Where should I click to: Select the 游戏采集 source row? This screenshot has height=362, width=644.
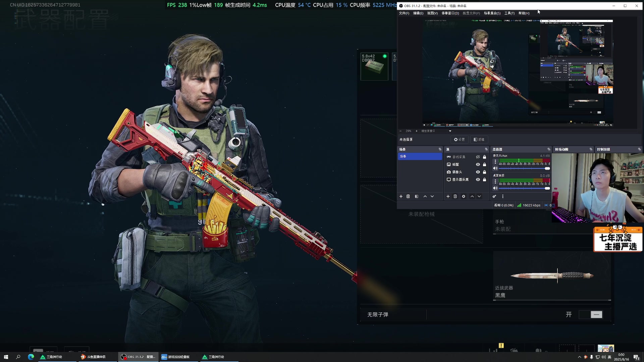click(x=466, y=157)
